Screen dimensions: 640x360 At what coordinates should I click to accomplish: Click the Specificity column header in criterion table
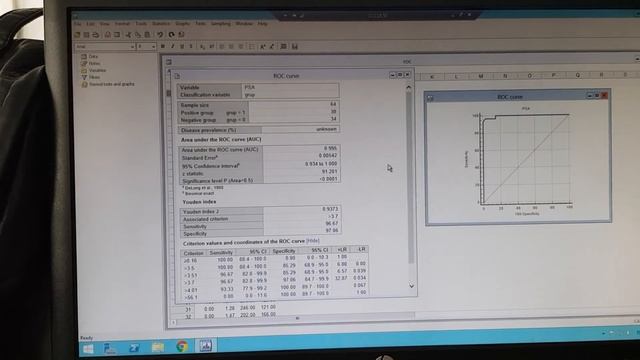[x=284, y=251]
